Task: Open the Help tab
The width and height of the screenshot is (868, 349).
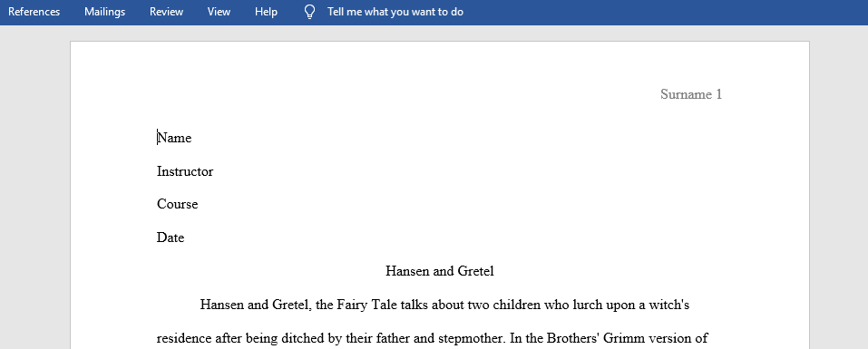Action: tap(267, 12)
